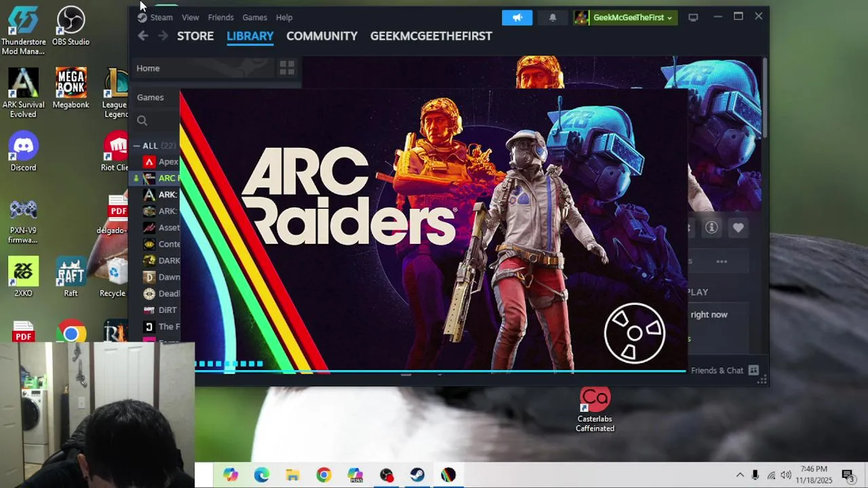The width and height of the screenshot is (868, 488).
Task: Open the Help menu in Steam
Action: (284, 18)
